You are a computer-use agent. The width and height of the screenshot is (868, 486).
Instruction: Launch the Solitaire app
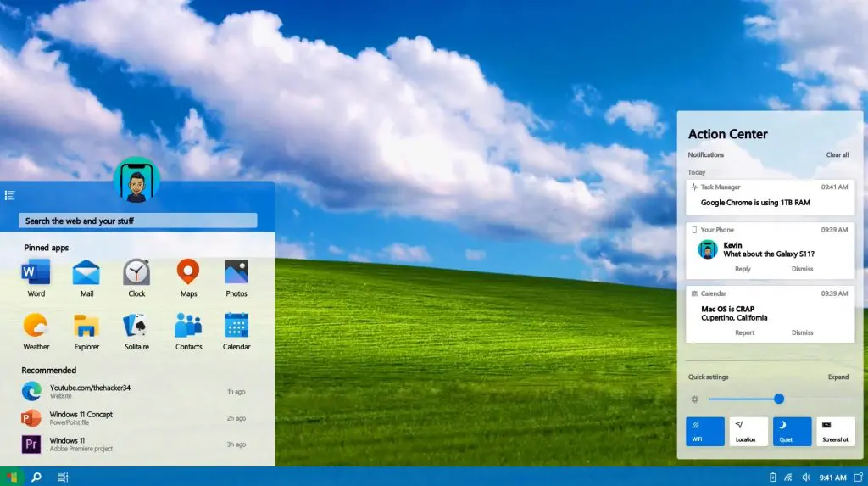(x=136, y=327)
